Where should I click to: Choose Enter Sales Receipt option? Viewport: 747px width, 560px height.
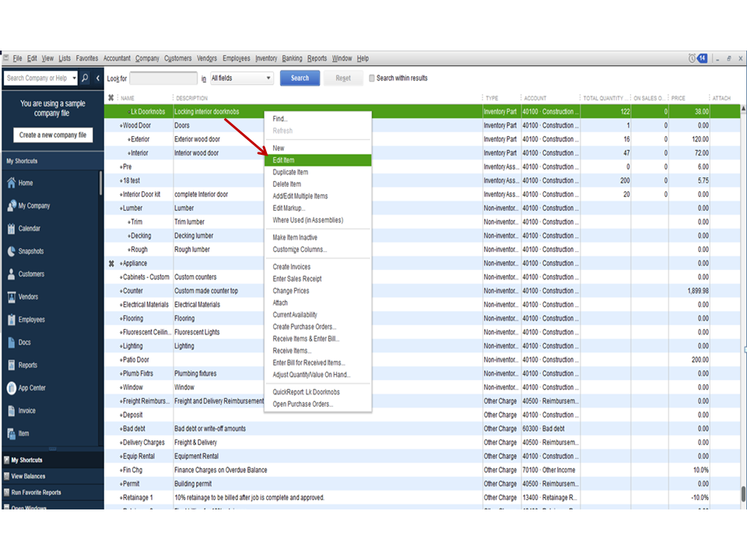coord(317,278)
